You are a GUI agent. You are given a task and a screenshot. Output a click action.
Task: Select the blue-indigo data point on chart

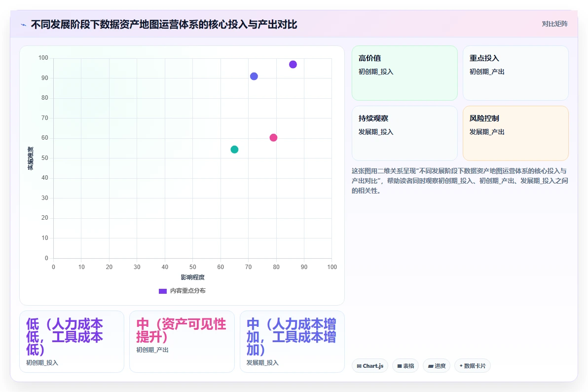(x=254, y=76)
